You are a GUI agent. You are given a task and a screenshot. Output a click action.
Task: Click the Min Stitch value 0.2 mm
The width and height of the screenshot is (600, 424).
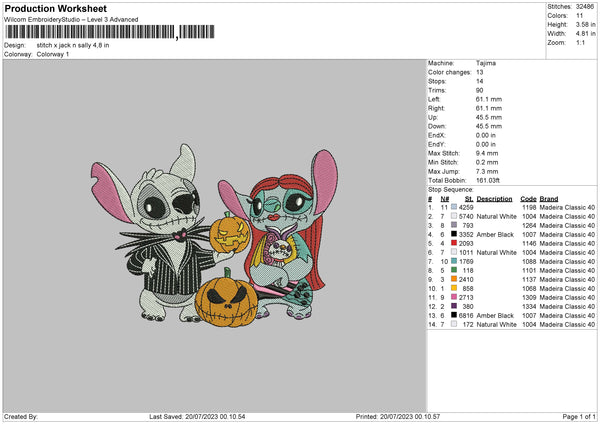point(487,162)
